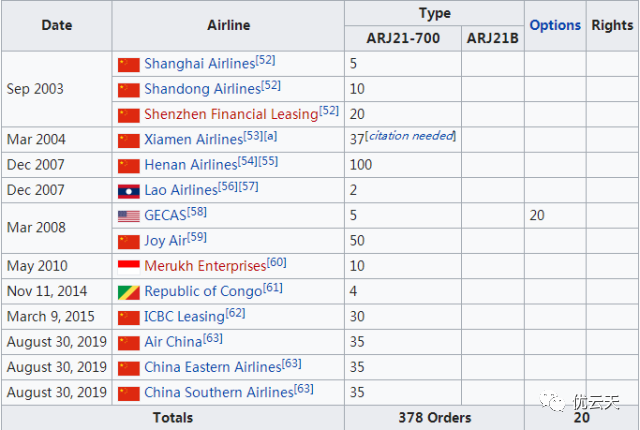This screenshot has width=640, height=430.
Task: Click the WeChat watermark logo
Action: (554, 403)
